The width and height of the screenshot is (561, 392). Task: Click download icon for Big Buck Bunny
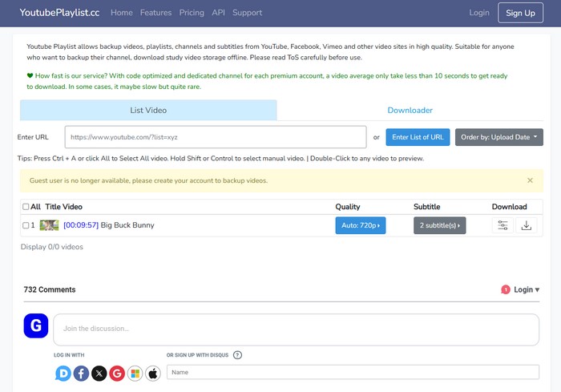tap(527, 225)
